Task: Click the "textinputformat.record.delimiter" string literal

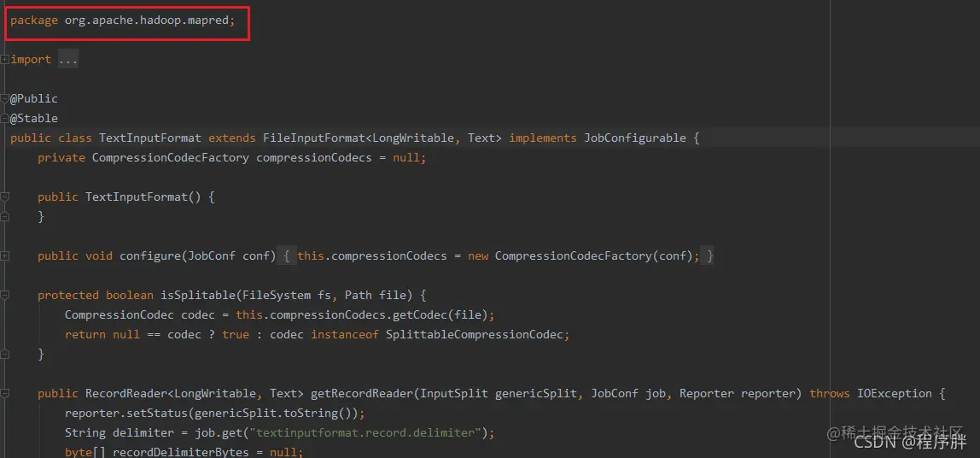Action: (x=365, y=433)
